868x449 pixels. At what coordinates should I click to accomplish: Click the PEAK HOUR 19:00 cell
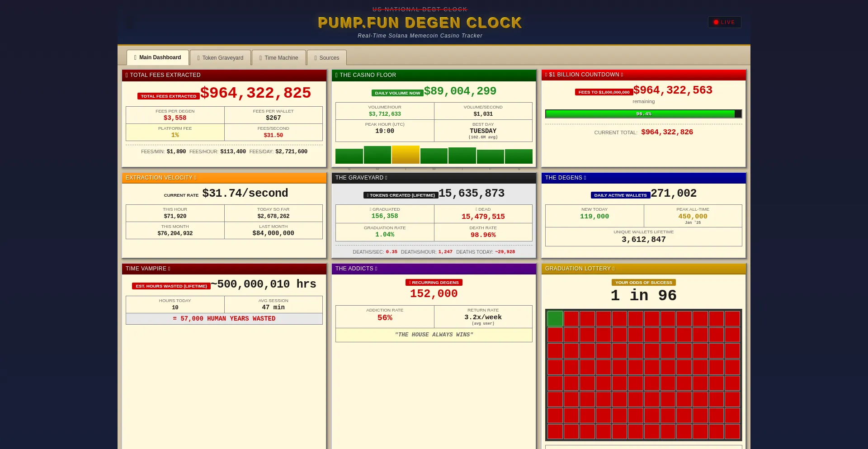click(385, 131)
